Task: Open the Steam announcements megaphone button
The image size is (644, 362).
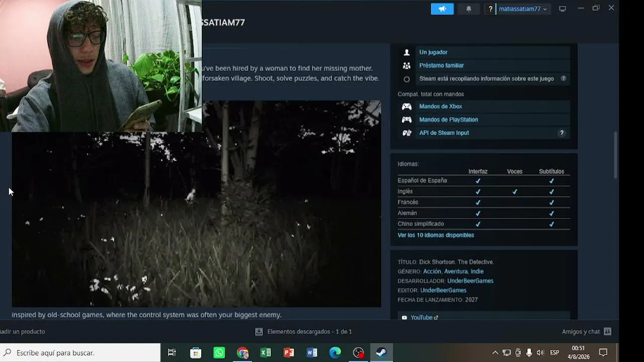Action: [442, 9]
